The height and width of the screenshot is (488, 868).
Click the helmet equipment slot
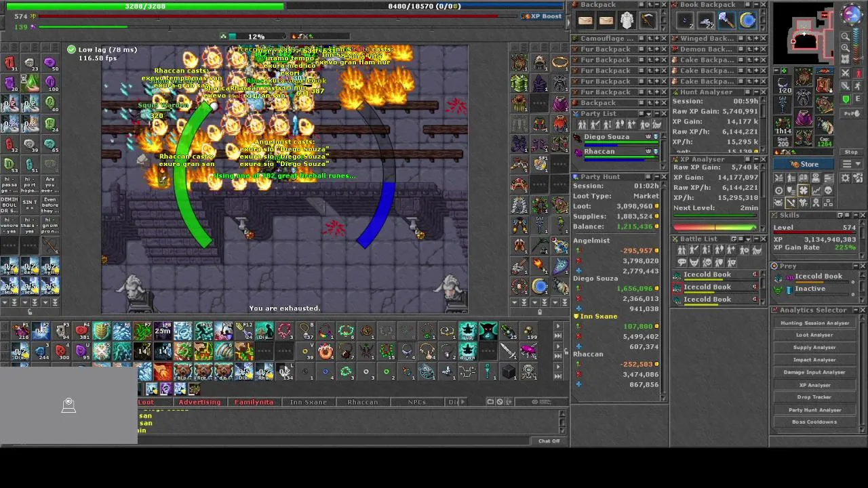pos(803,77)
